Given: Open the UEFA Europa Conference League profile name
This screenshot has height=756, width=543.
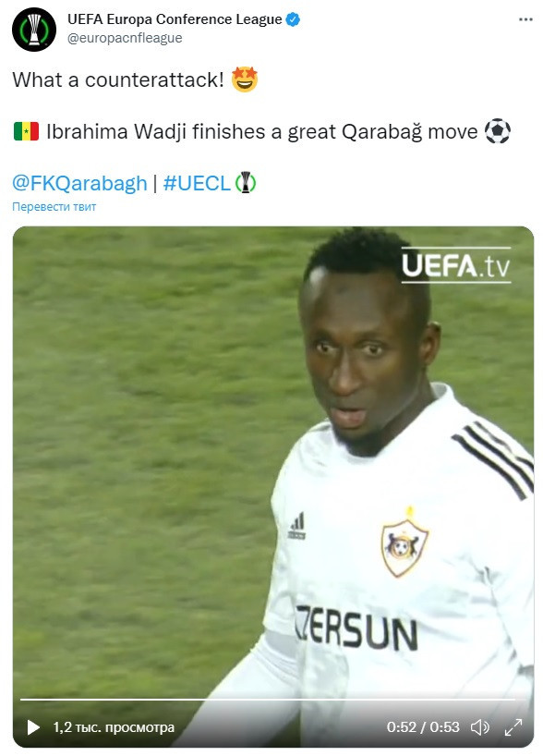Looking at the screenshot, I should pyautogui.click(x=175, y=19).
